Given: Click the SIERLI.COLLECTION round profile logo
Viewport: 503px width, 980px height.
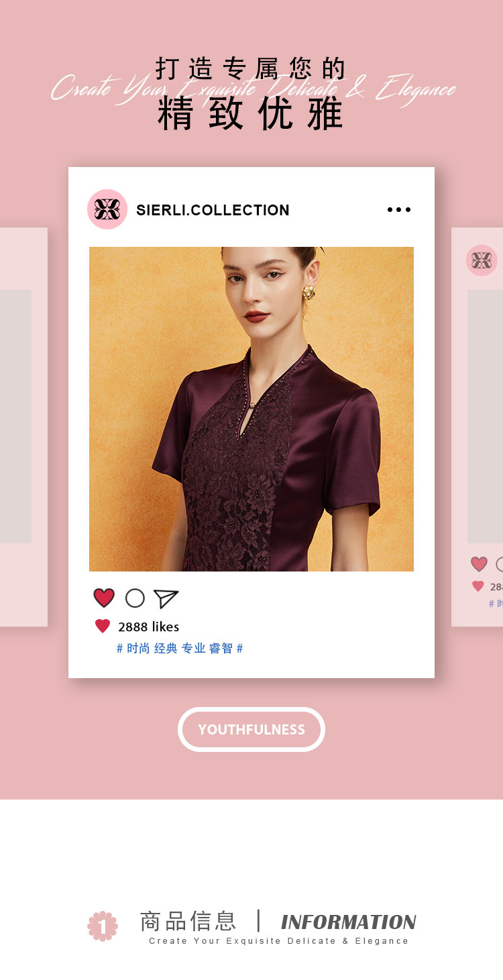Looking at the screenshot, I should 107,209.
